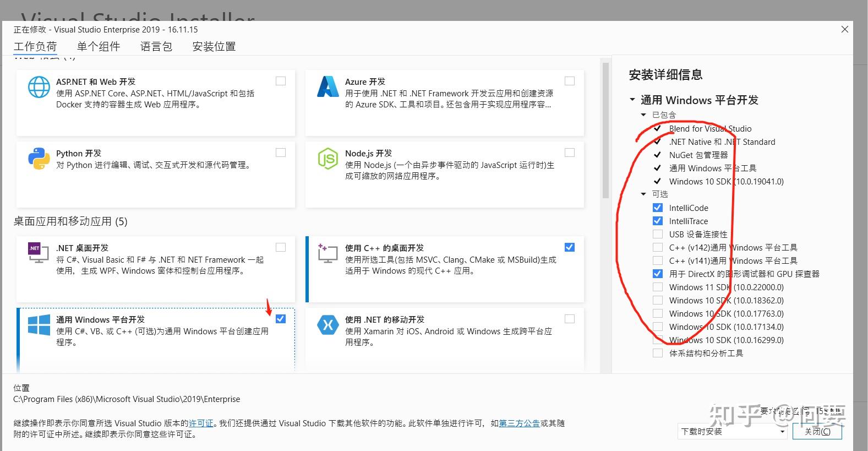The width and height of the screenshot is (868, 451).
Task: Open the 语言包 tab
Action: 156,46
